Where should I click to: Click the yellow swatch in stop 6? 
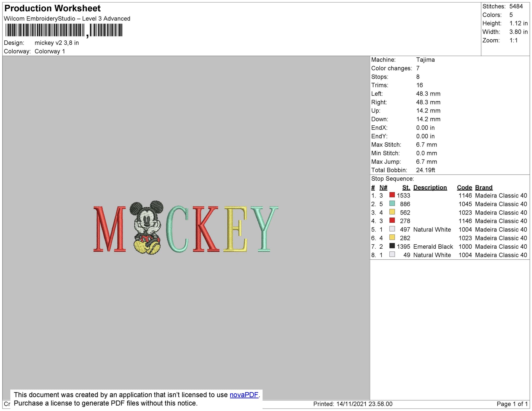point(392,237)
